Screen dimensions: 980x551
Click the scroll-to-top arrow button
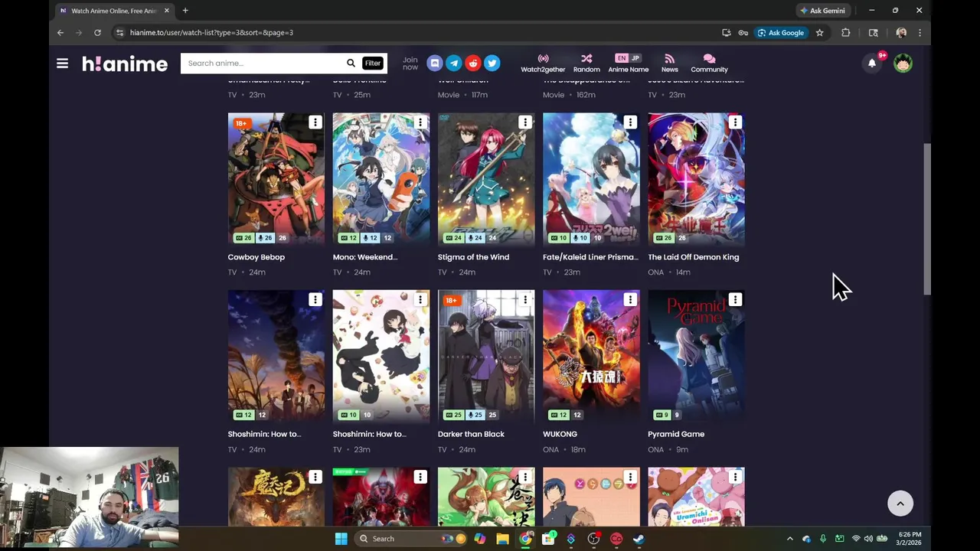[900, 504]
